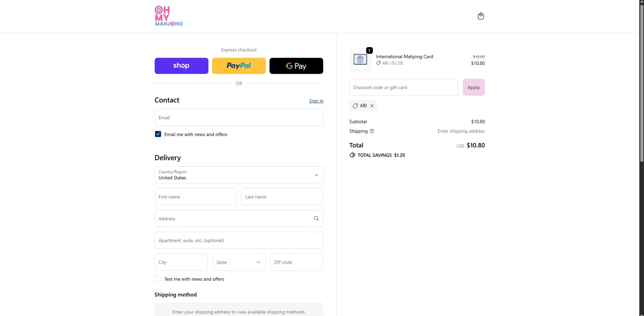Image resolution: width=644 pixels, height=316 pixels.
Task: Click the Oh My Mahjong logo
Action: (169, 16)
